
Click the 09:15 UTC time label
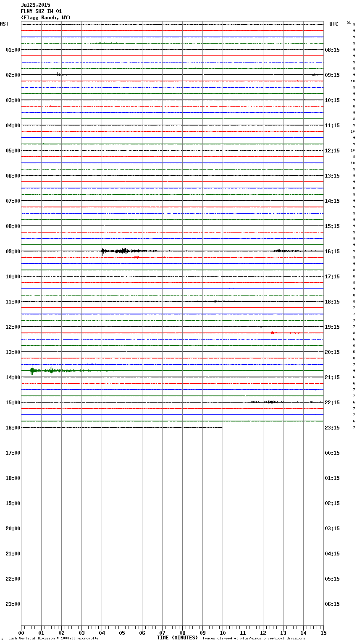(x=332, y=75)
